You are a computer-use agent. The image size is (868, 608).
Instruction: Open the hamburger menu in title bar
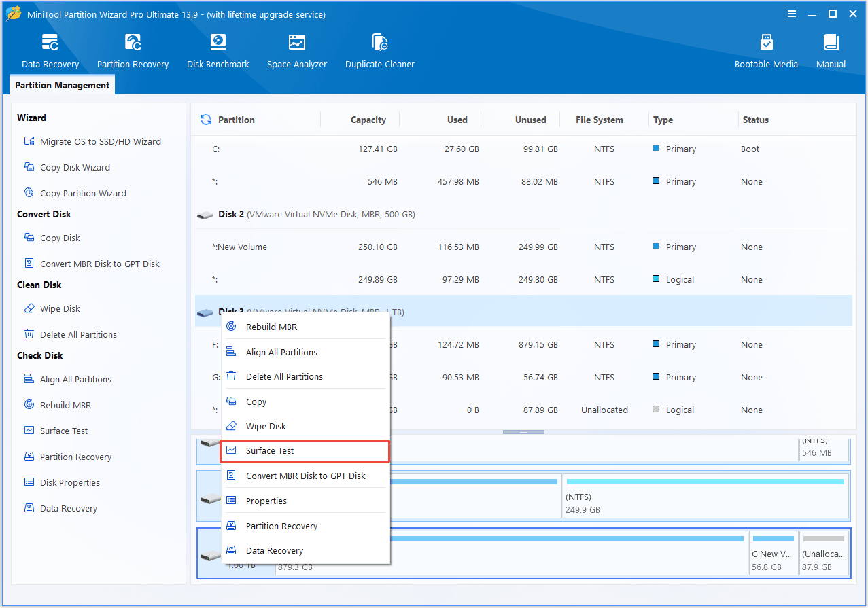[x=792, y=14]
